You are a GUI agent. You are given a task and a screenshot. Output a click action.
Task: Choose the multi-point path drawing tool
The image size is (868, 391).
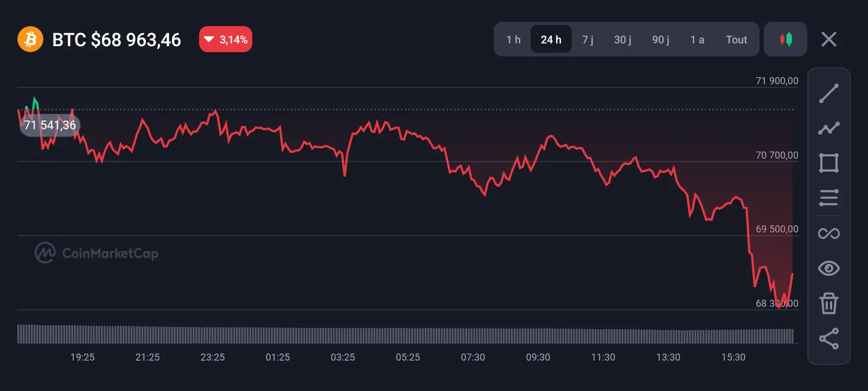[829, 128]
